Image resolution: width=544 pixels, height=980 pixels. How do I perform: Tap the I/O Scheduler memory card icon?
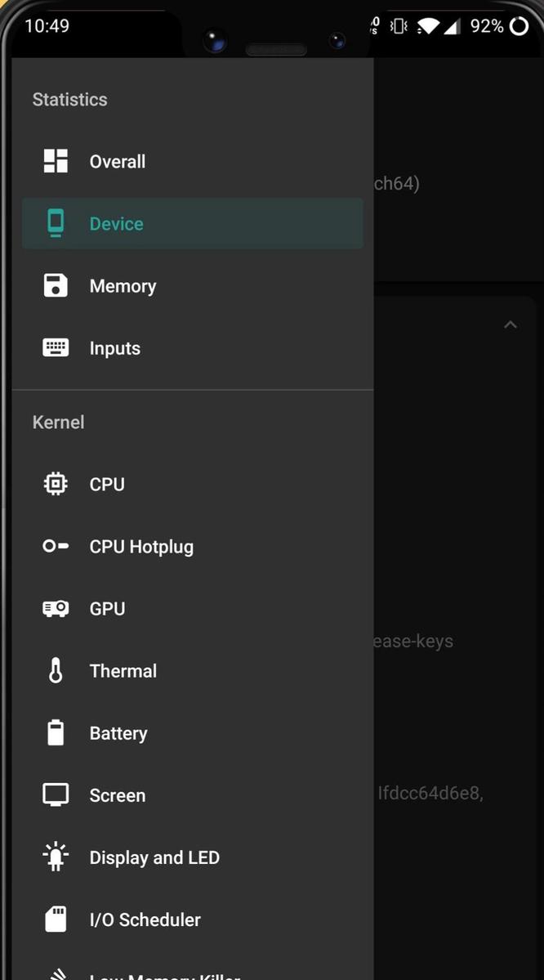[x=55, y=919]
